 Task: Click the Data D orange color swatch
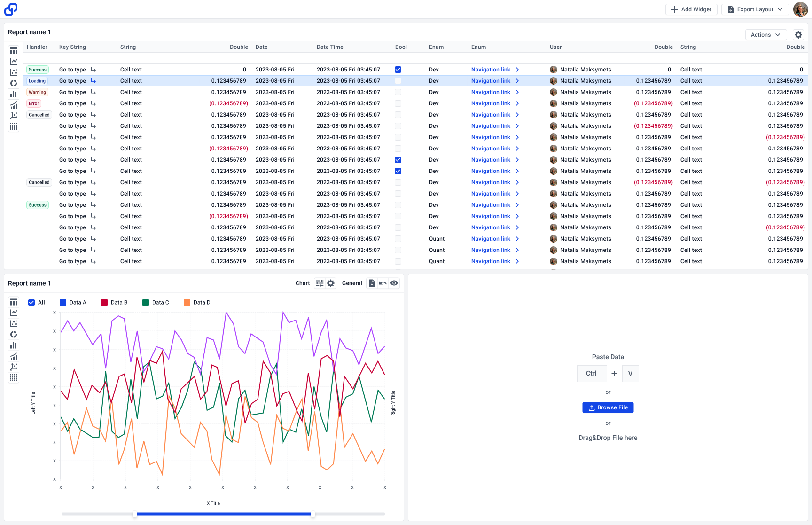187,303
